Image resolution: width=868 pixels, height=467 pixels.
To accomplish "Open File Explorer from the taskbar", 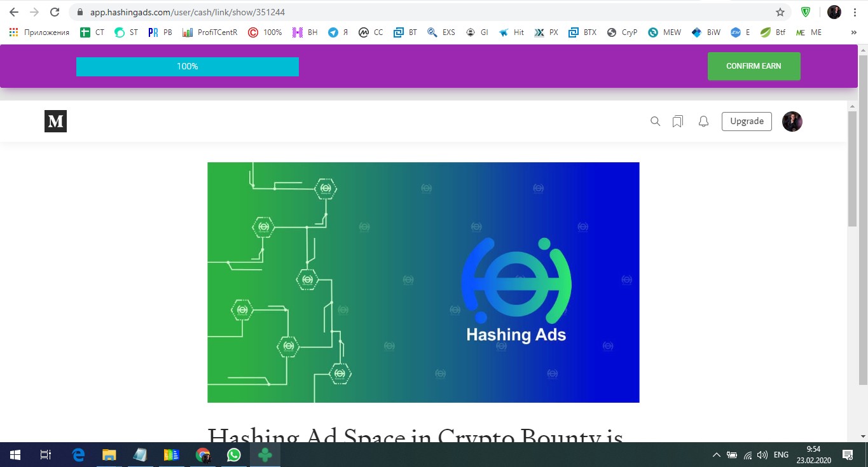I will pos(109,455).
